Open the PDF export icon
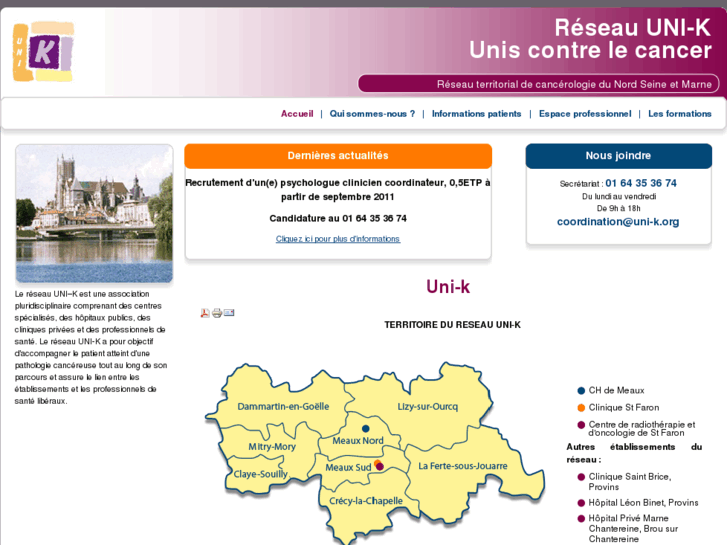727x545 pixels. 205,313
